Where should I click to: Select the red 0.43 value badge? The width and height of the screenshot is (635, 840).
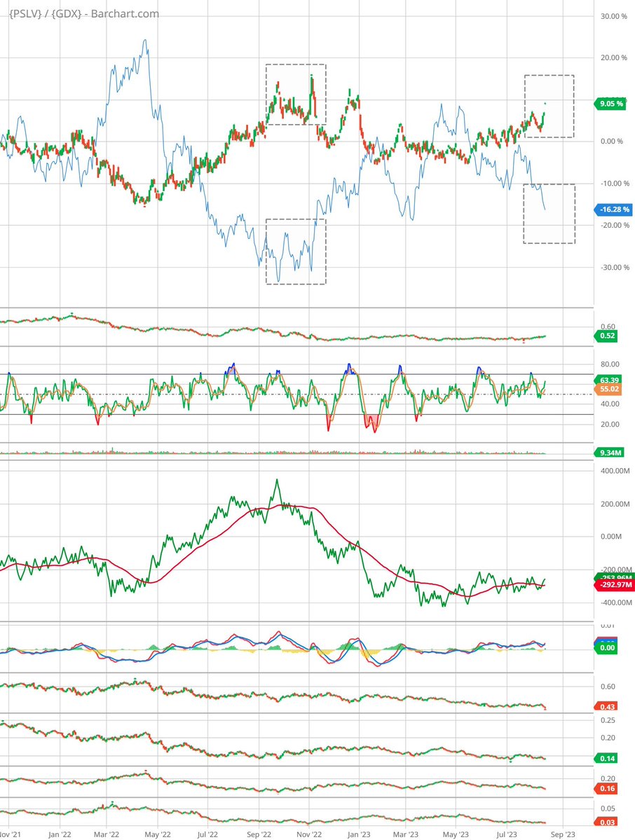[606, 707]
